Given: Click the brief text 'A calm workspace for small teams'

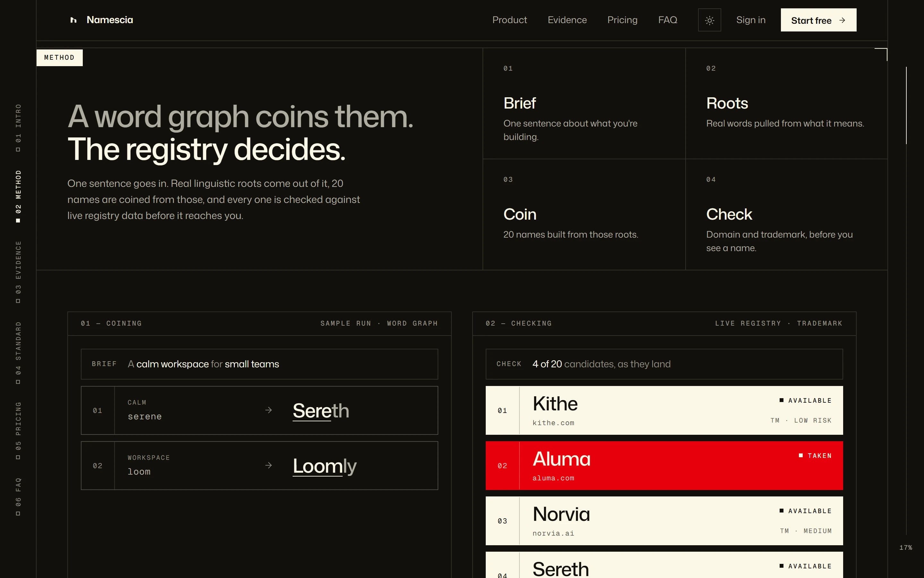Looking at the screenshot, I should (x=203, y=364).
